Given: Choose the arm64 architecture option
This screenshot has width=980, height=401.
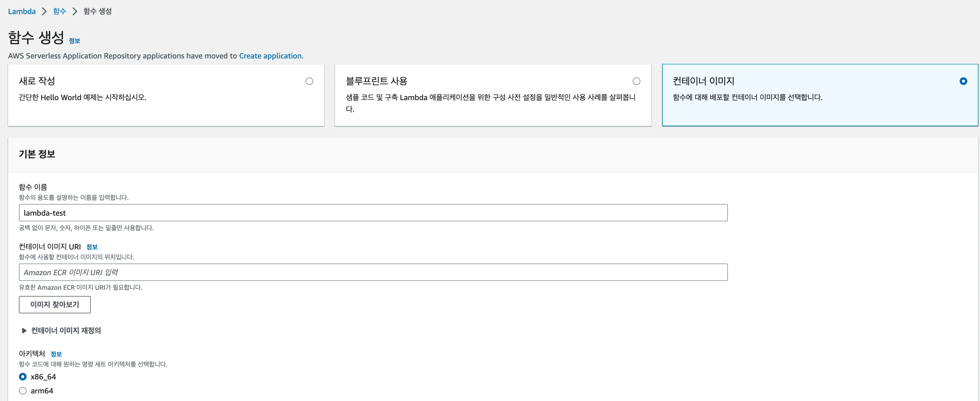Looking at the screenshot, I should click(23, 391).
